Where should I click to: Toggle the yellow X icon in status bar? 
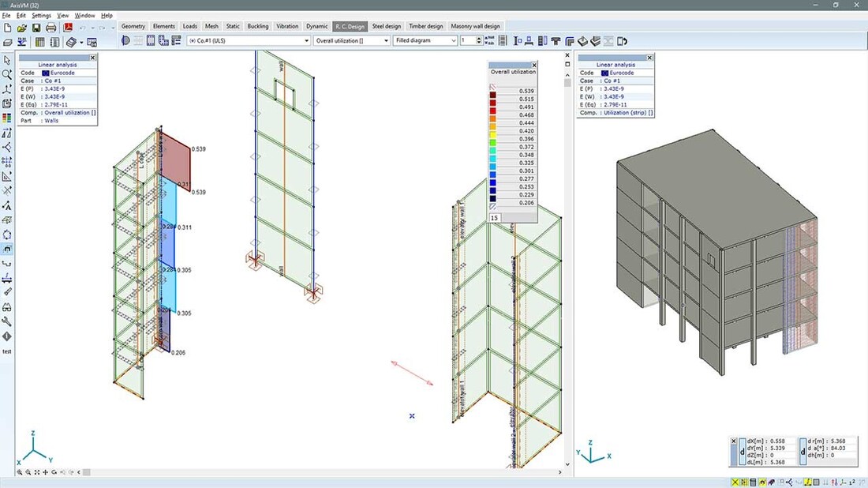735,482
